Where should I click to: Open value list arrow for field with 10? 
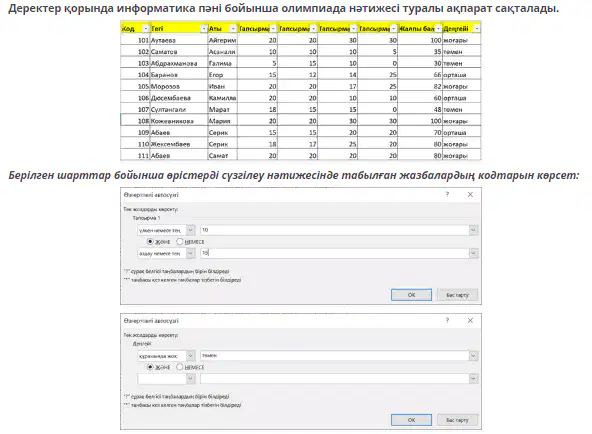coord(473,230)
